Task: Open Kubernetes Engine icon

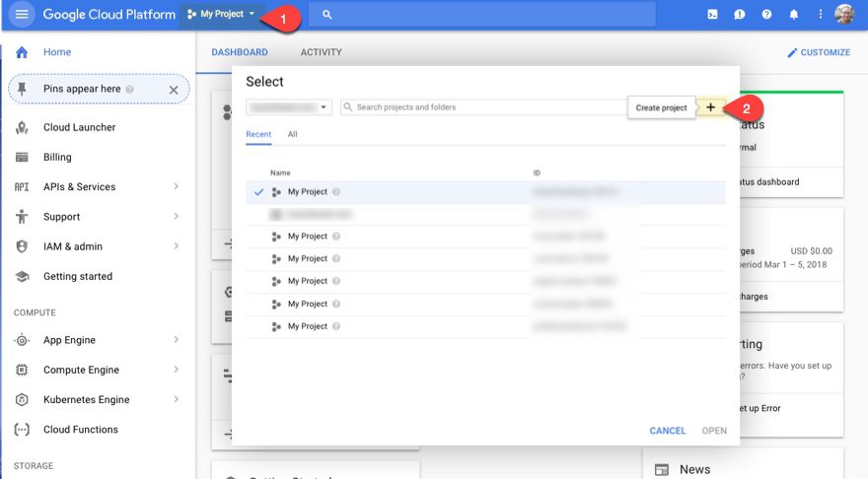Action: pyautogui.click(x=22, y=400)
